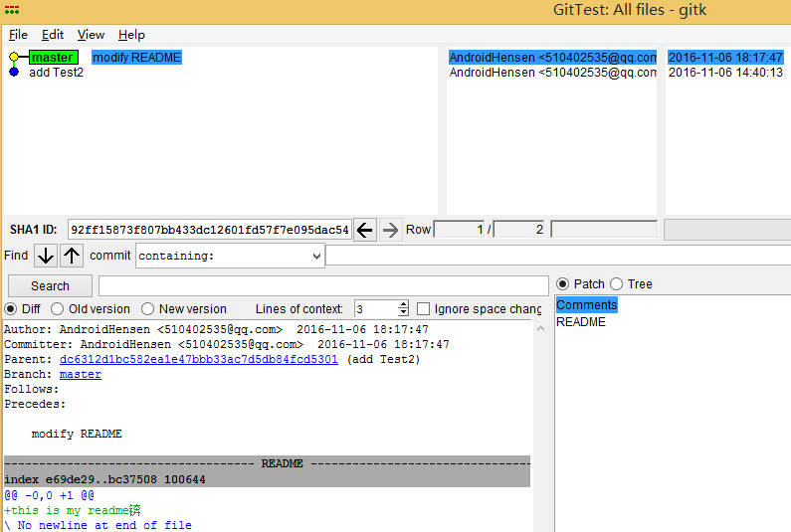Switch to Patch view

tap(562, 284)
